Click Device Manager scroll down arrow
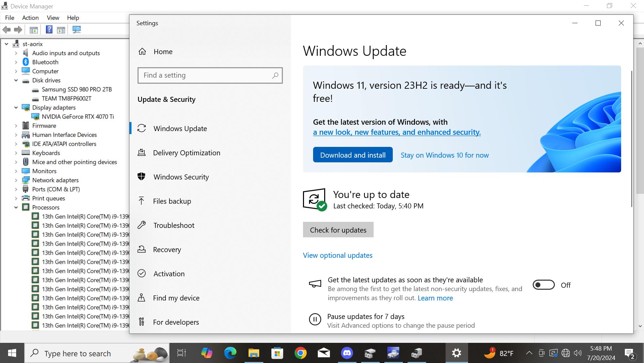Image resolution: width=644 pixels, height=363 pixels. coord(640,326)
